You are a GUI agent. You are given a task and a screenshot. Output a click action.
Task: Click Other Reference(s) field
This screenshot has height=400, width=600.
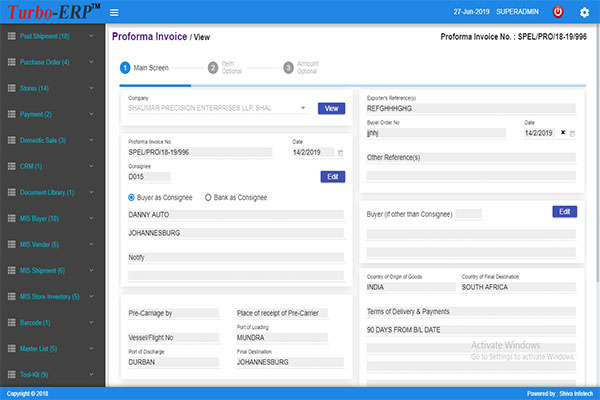(471, 158)
